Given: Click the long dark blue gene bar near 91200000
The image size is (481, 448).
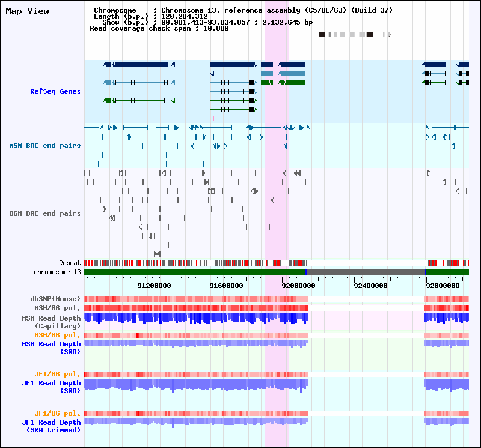Looking at the screenshot, I should pos(141,64).
